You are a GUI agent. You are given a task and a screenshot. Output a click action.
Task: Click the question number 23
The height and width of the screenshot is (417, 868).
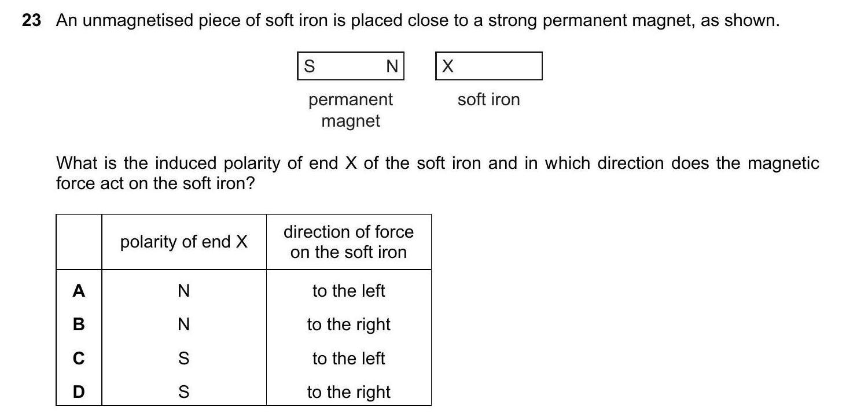point(31,21)
